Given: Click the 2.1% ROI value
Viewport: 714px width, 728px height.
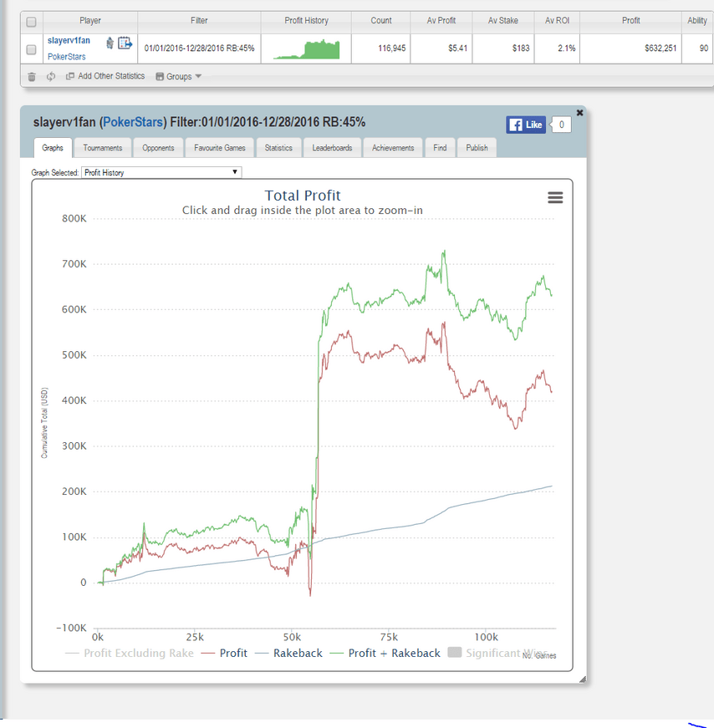Looking at the screenshot, I should pyautogui.click(x=566, y=48).
